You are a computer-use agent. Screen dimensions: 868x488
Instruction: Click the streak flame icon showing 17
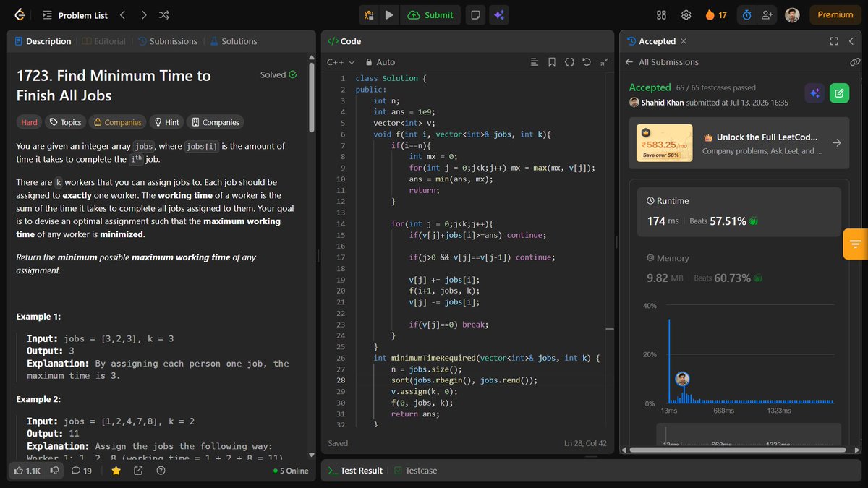coord(715,14)
